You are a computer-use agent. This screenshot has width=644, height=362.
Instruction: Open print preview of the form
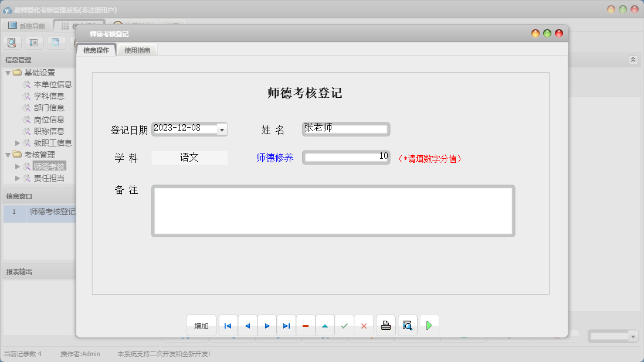(407, 325)
